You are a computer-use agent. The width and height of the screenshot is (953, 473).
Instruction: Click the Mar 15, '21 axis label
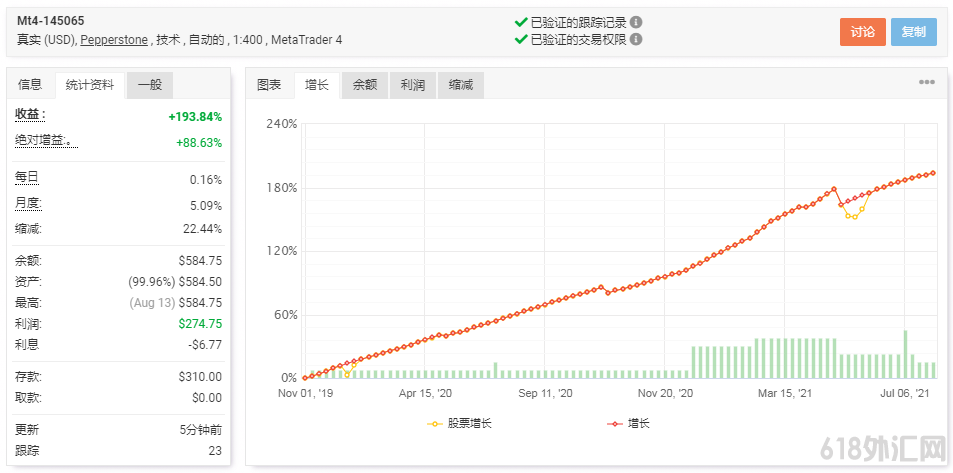(785, 393)
